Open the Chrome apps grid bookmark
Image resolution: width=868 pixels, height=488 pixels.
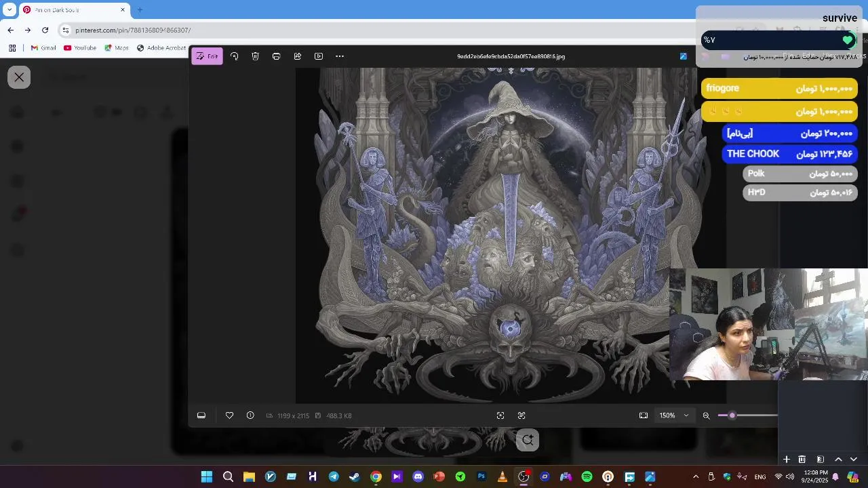tap(12, 48)
